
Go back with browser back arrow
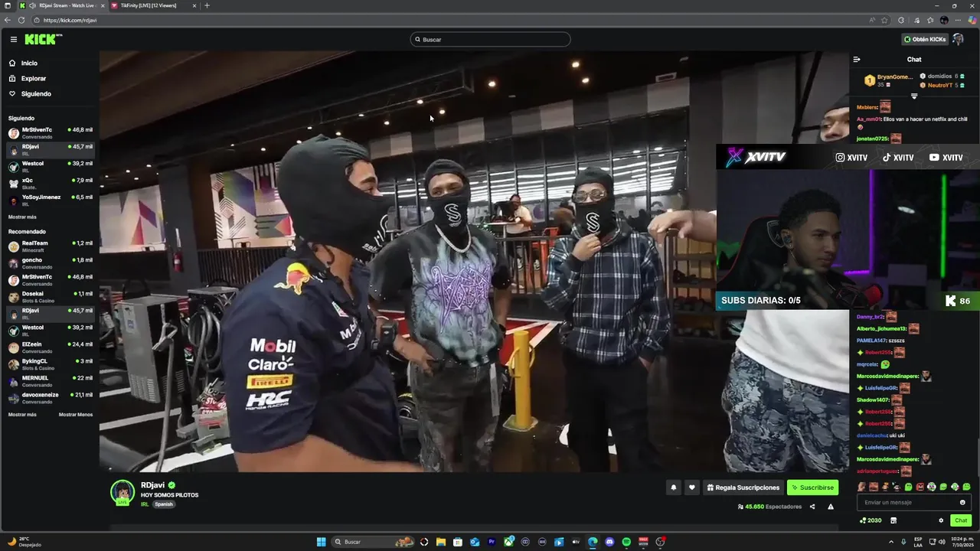(8, 20)
